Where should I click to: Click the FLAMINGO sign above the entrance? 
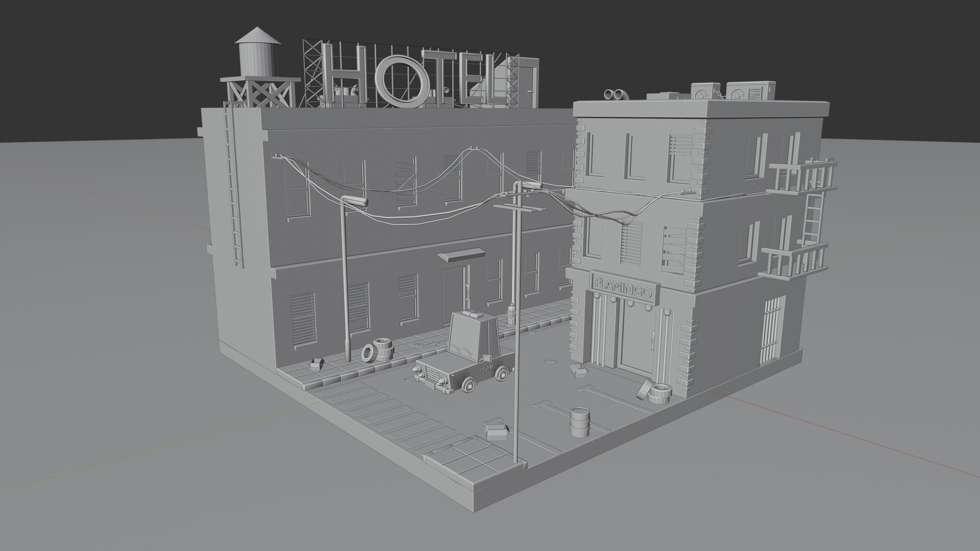coord(624,287)
